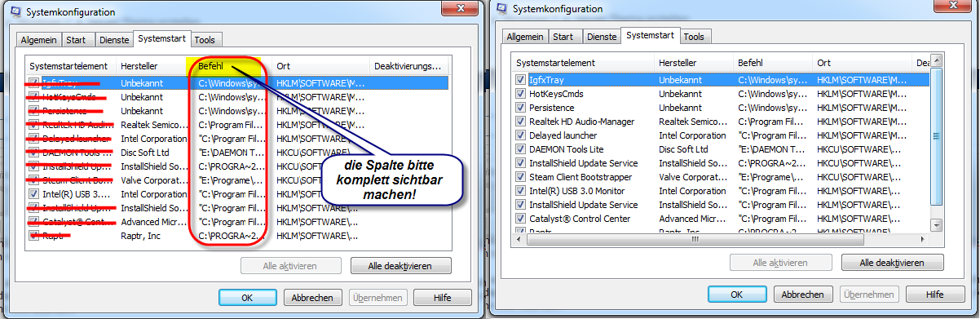This screenshot has width=980, height=319.
Task: Open Tools tab in left window
Action: [x=205, y=39]
